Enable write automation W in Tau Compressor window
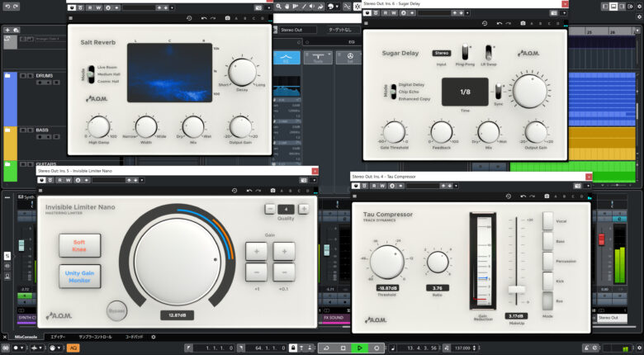Viewport: 644px width, 355px height. point(382,186)
